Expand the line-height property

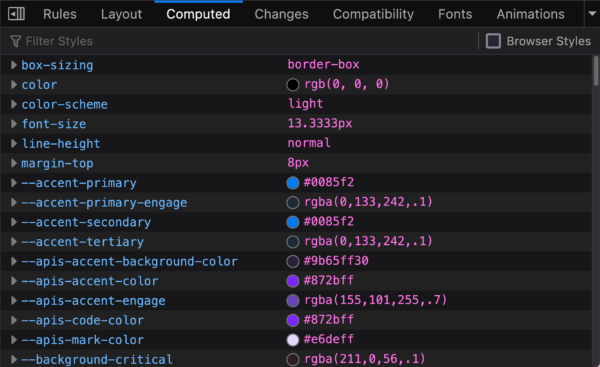[x=14, y=144]
